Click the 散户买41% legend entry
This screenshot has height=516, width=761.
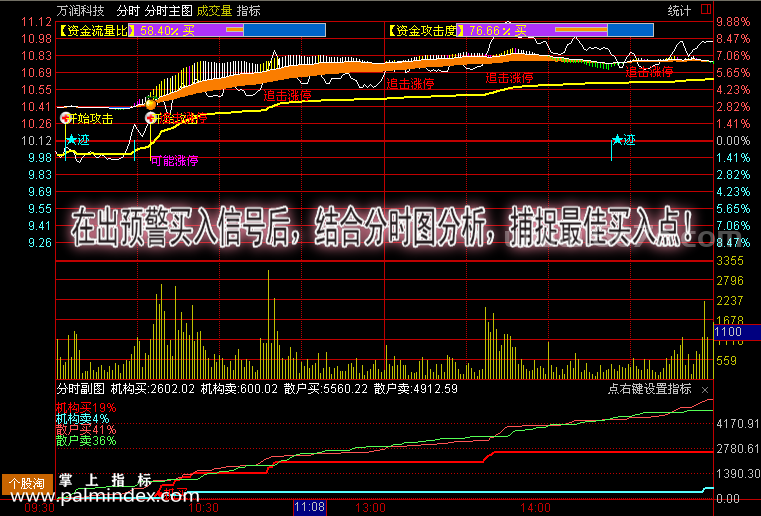pos(86,430)
